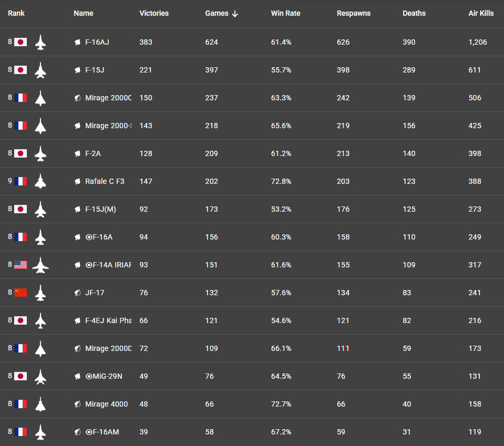Click the Japan flag beside F-16AJ
The height and width of the screenshot is (446, 504).
[x=20, y=42]
